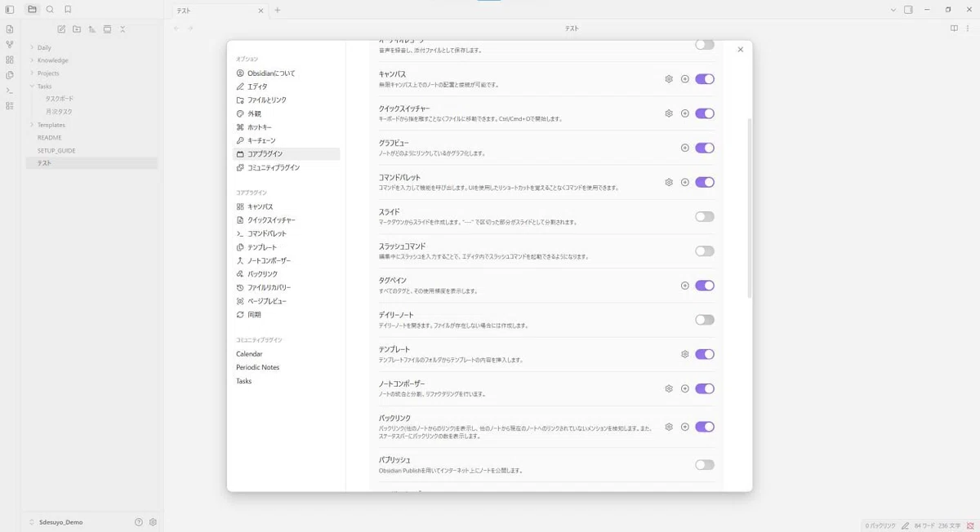The width and height of the screenshot is (980, 532).
Task: Open the graph view ribbon icon
Action: (x=10, y=44)
